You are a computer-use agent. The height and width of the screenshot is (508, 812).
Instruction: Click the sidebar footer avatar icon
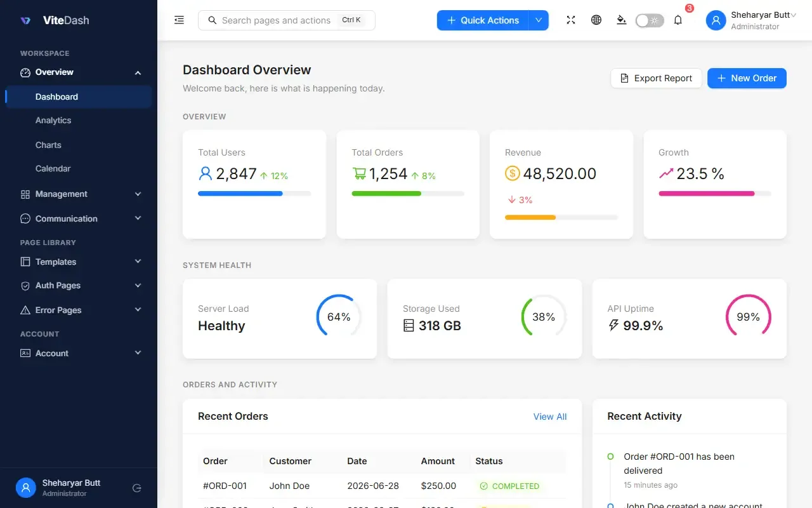pos(26,488)
